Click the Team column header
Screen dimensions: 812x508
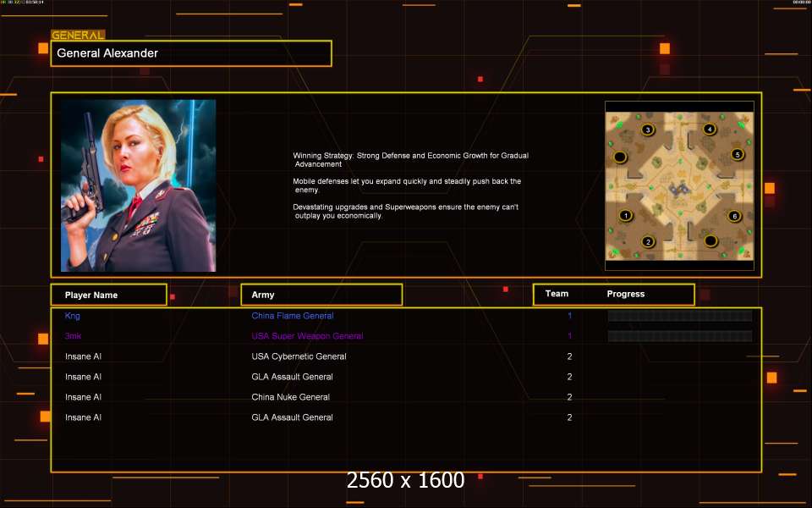click(557, 294)
